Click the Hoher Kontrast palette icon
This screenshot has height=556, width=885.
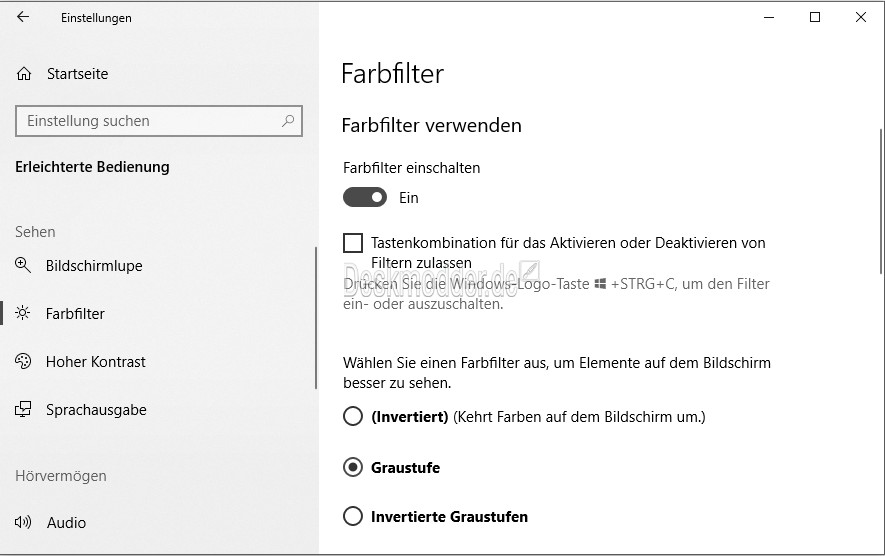[x=23, y=361]
